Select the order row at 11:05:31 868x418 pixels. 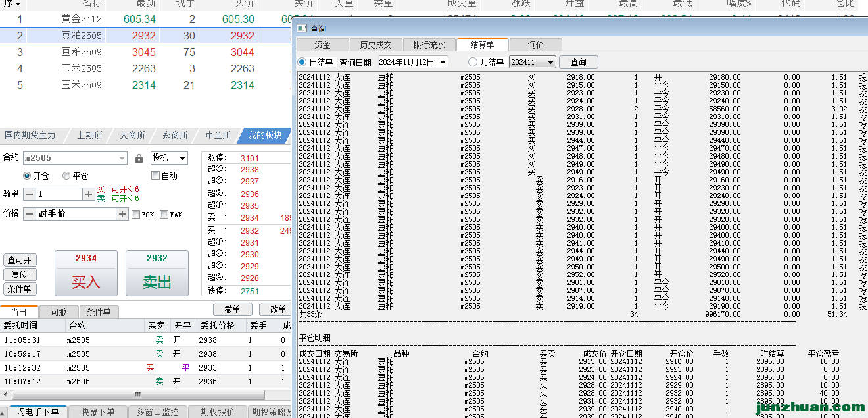(x=145, y=340)
